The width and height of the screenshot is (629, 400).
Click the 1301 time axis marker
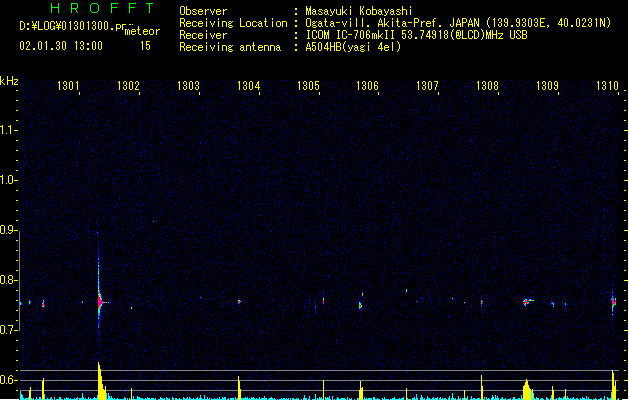(x=68, y=85)
